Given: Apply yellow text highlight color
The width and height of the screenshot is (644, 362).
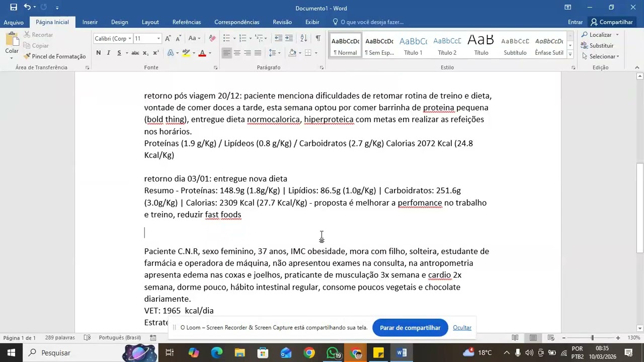Looking at the screenshot, I should (x=186, y=53).
